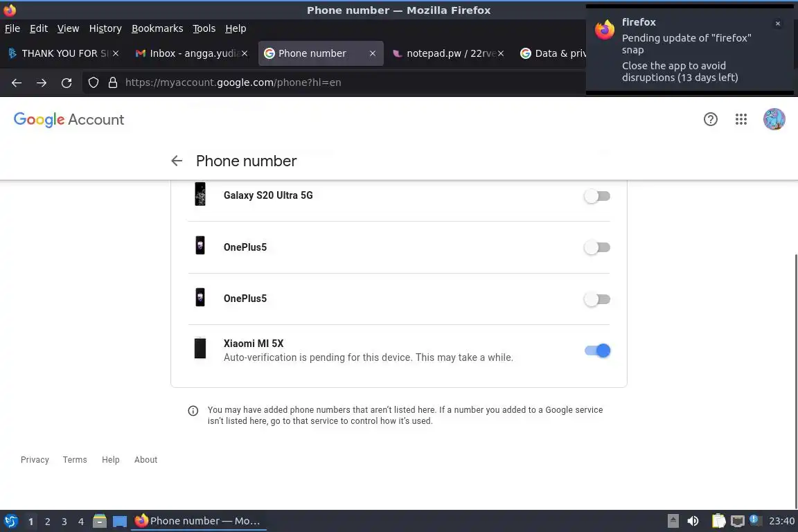Switch to the Data & privacy tab

pyautogui.click(x=553, y=53)
